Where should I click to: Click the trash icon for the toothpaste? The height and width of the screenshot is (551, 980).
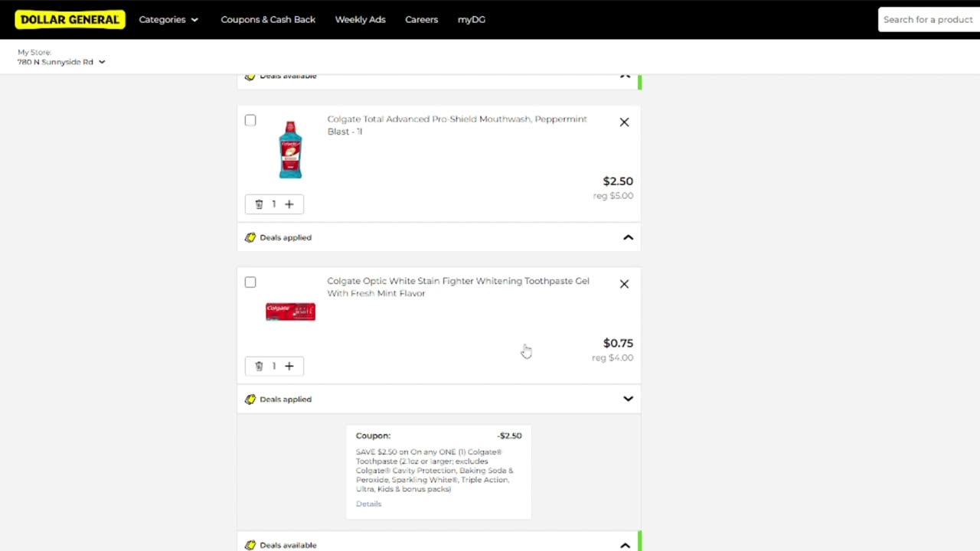(x=259, y=366)
